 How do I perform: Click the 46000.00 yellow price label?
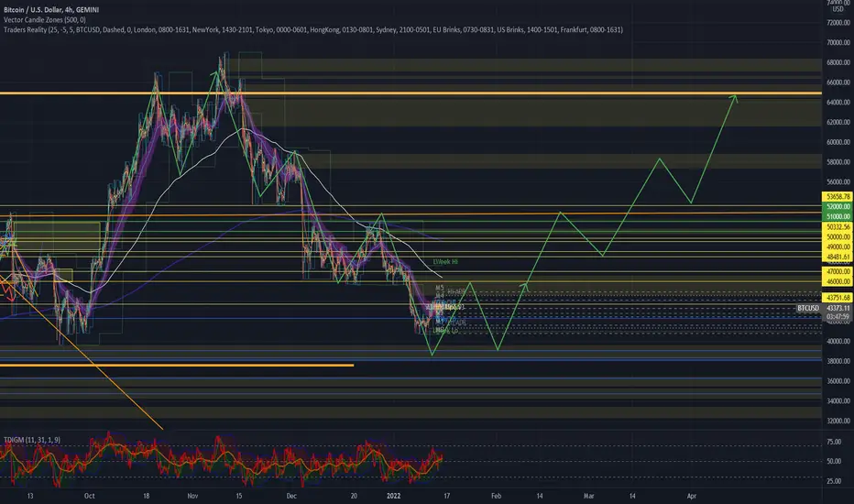pos(838,281)
